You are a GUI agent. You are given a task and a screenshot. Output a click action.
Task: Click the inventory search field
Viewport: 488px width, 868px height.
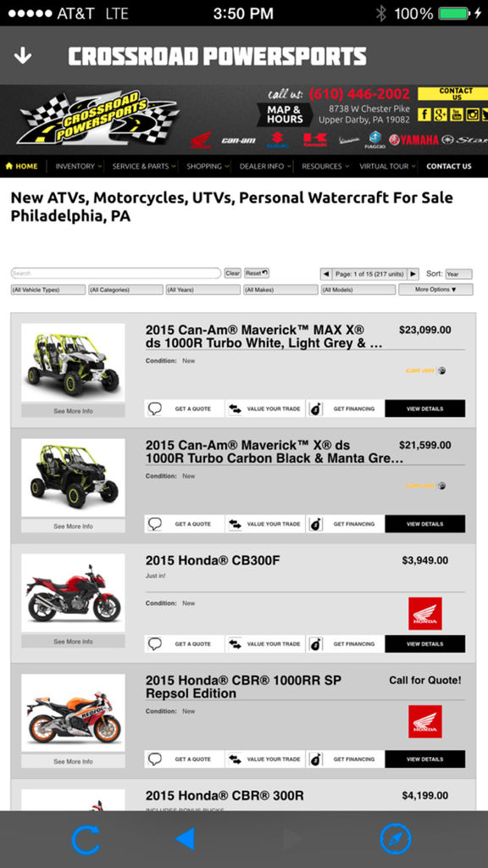pyautogui.click(x=115, y=274)
